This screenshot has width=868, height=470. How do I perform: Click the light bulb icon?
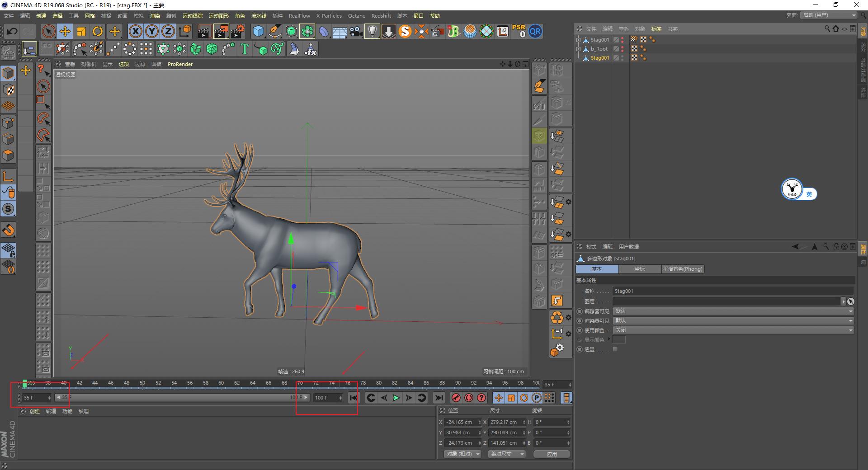pyautogui.click(x=372, y=31)
